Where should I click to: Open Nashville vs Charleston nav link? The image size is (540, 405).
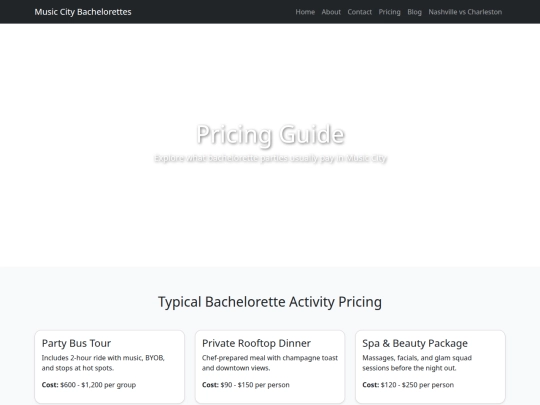465,12
